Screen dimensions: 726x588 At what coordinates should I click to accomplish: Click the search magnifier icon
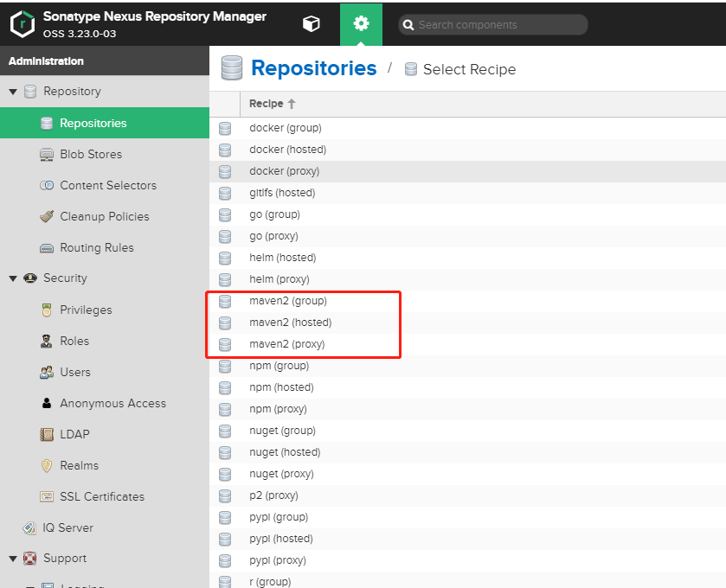[408, 25]
